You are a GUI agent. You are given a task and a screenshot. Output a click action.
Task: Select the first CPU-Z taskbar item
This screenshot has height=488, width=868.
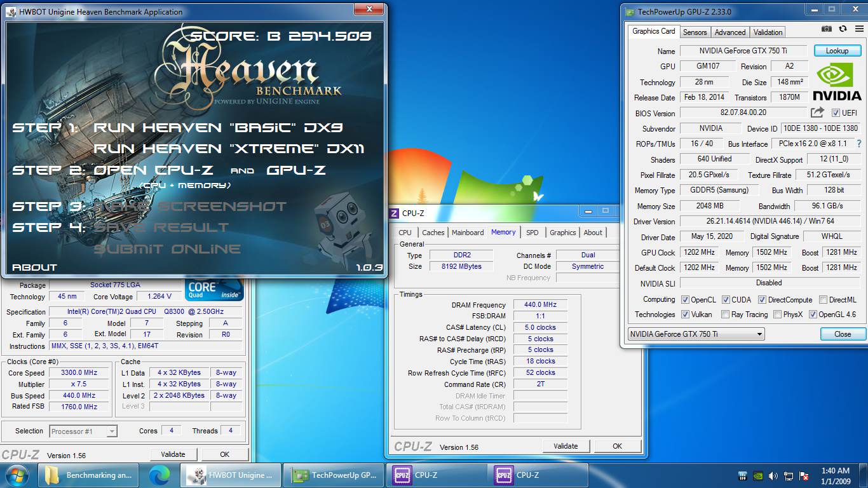click(x=435, y=475)
